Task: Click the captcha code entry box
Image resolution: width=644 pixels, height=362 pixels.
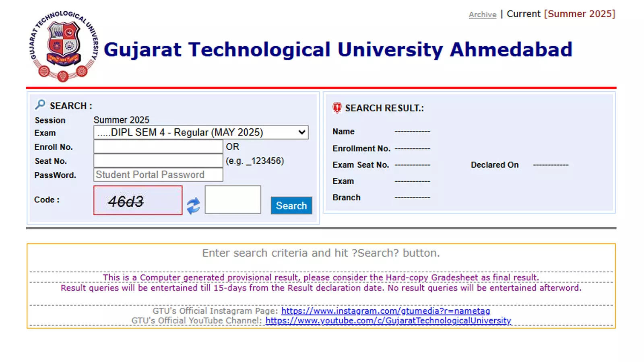Action: [x=233, y=200]
